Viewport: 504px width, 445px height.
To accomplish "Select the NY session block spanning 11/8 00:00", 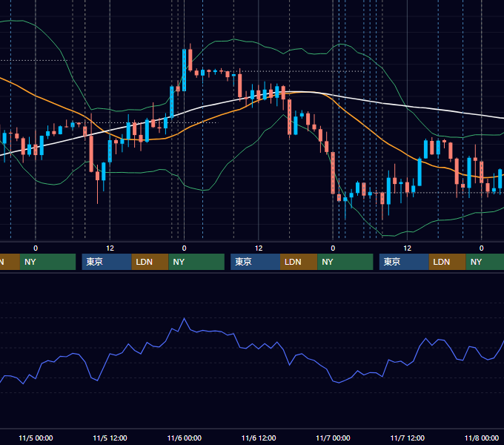I will [x=485, y=262].
